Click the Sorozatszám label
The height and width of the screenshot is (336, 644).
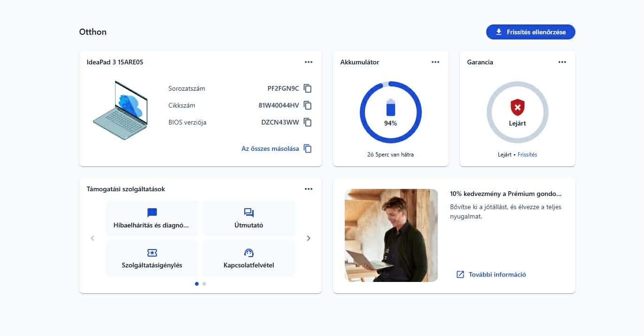[186, 88]
